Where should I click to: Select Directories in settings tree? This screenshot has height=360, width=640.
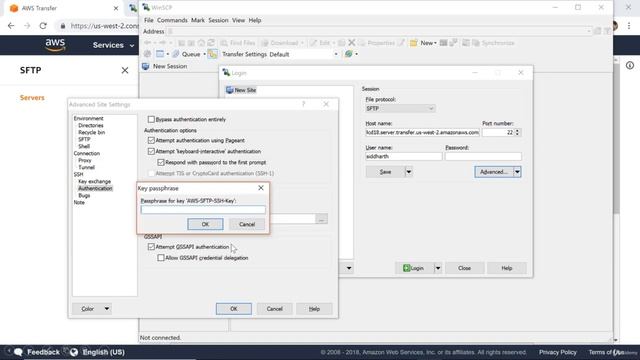click(91, 125)
